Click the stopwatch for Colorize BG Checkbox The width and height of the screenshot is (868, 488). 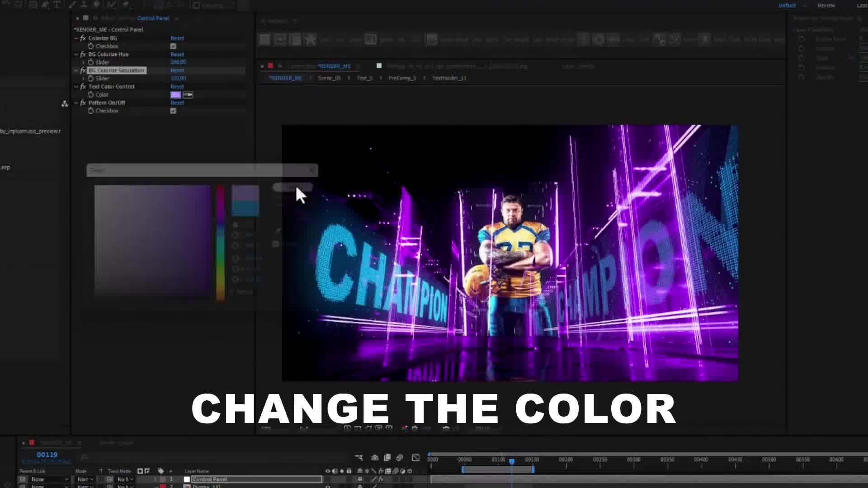(91, 46)
